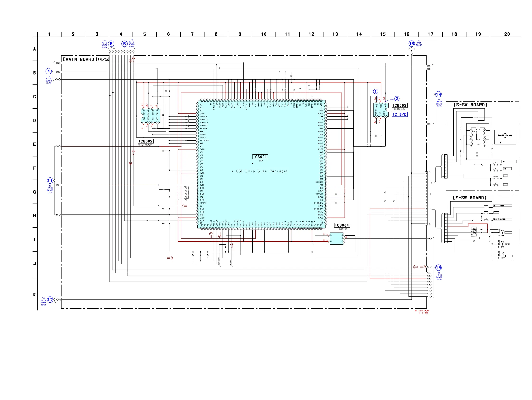Click the IC6002 flash memory label

tap(146, 141)
